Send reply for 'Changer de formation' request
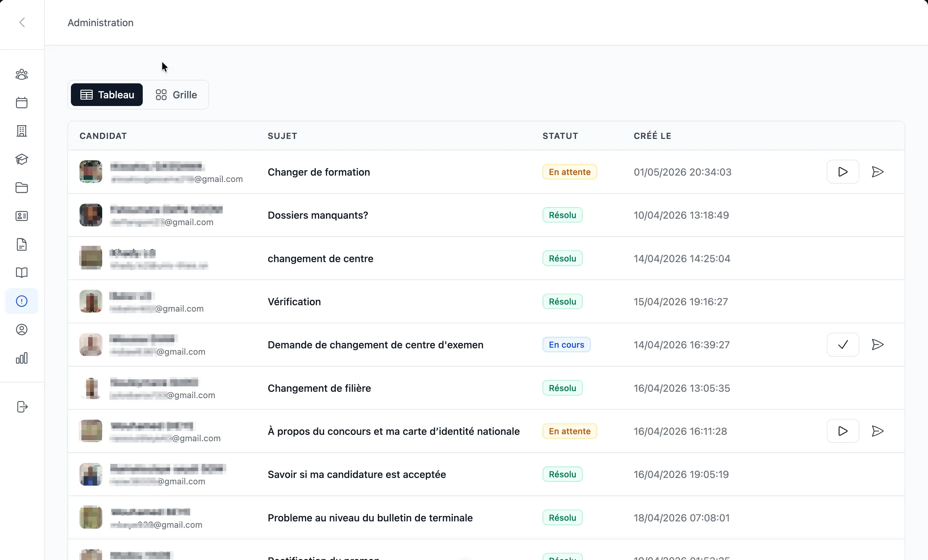Viewport: 928px width, 560px height. 878,172
